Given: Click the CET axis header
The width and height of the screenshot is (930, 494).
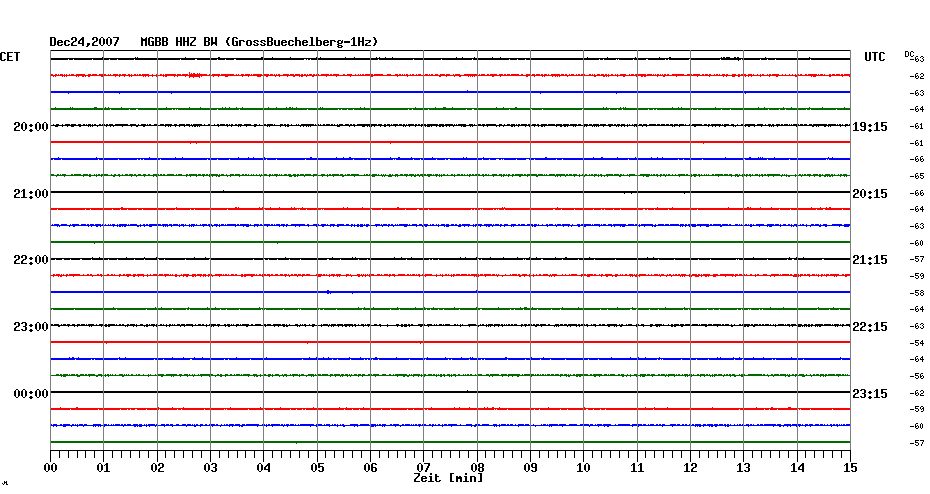Looking at the screenshot, I should tap(9, 57).
